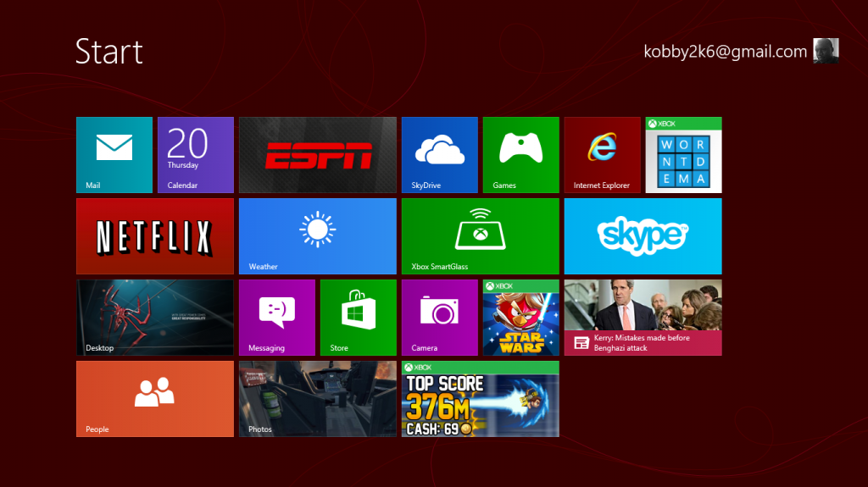
Task: Open the Photos tile
Action: (x=318, y=399)
